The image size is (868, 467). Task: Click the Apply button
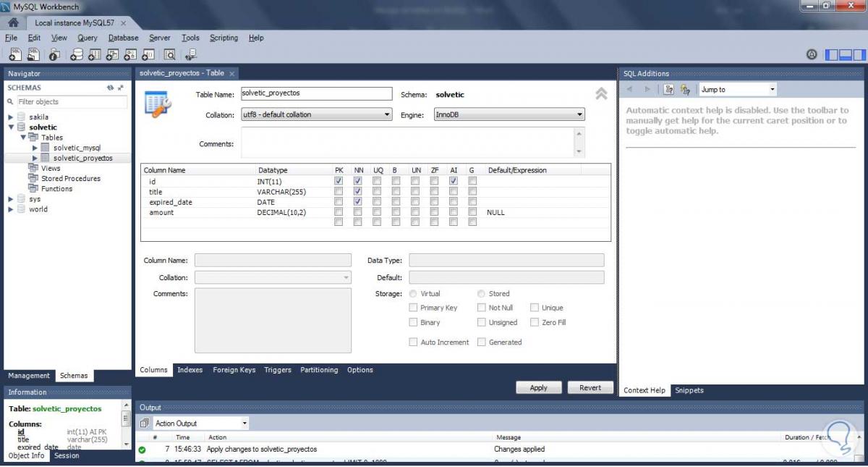[538, 388]
